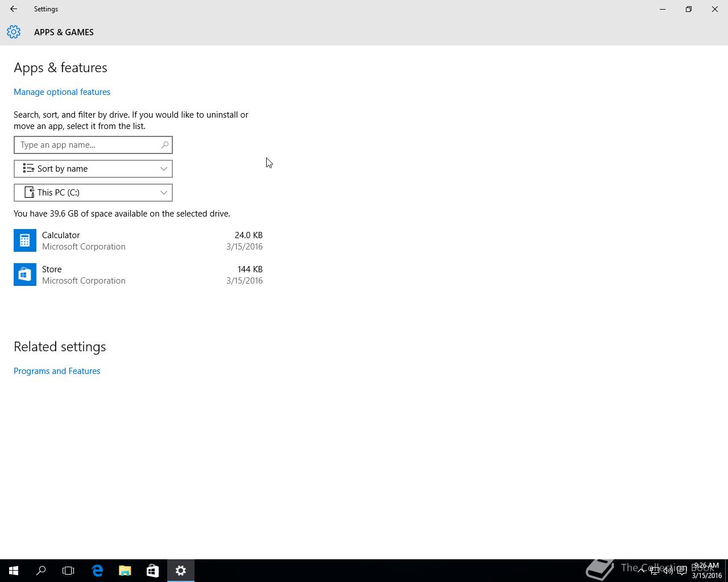Screen dimensions: 728x582
Task: Click the APPS & GAMES header title
Action: coord(64,32)
